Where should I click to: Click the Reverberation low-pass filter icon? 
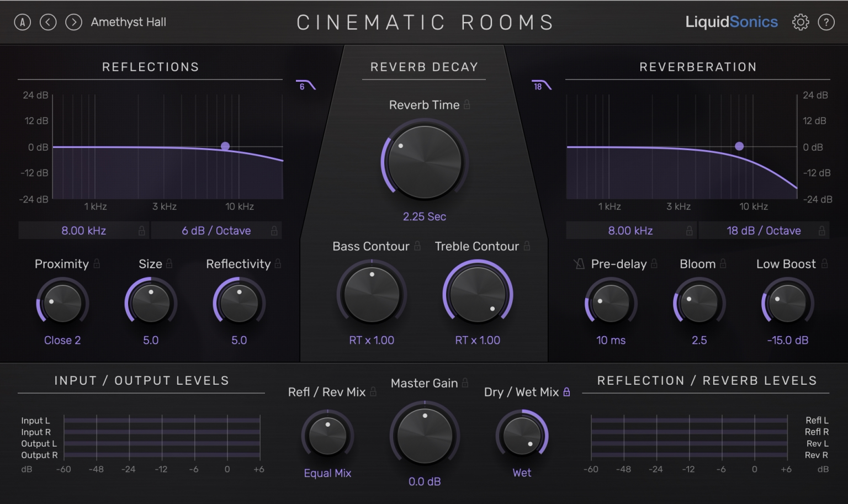point(542,86)
